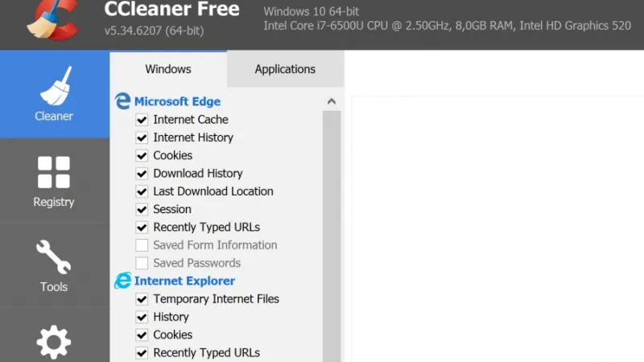Image resolution: width=644 pixels, height=362 pixels.
Task: Uncheck Edge Recently Typed URLs checkbox
Action: coord(142,228)
